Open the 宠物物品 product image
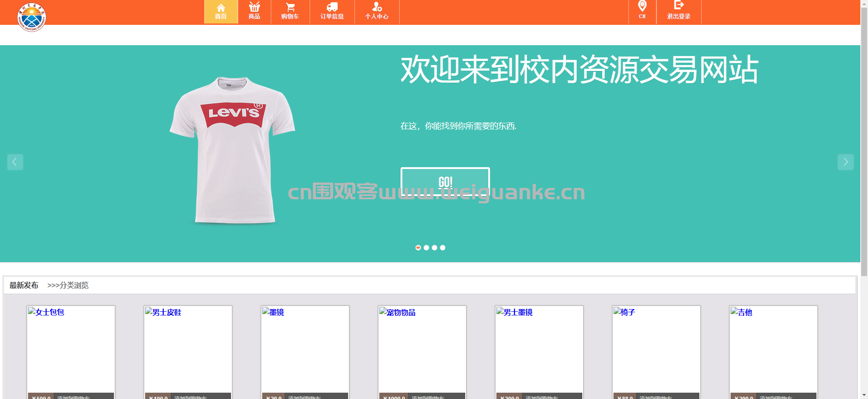Screen dimensions: 868x399 422,349
